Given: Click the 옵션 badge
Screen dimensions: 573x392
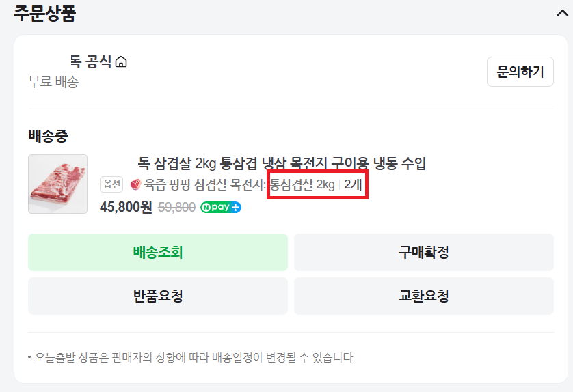Looking at the screenshot, I should click(111, 184).
